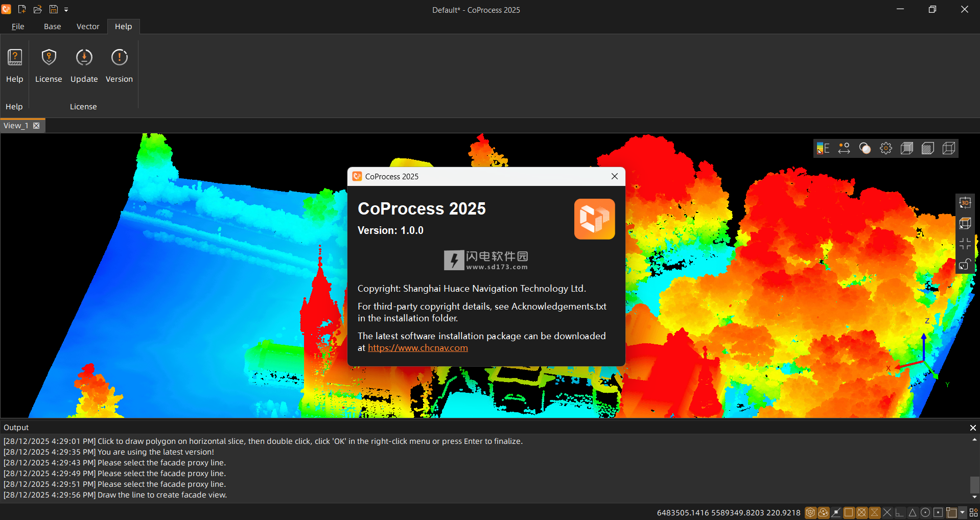
Task: Open the File menu
Action: [18, 27]
